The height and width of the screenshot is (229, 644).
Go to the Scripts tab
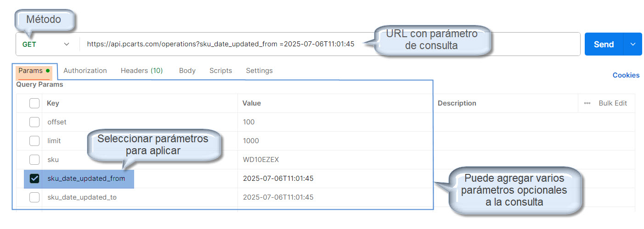coord(220,71)
